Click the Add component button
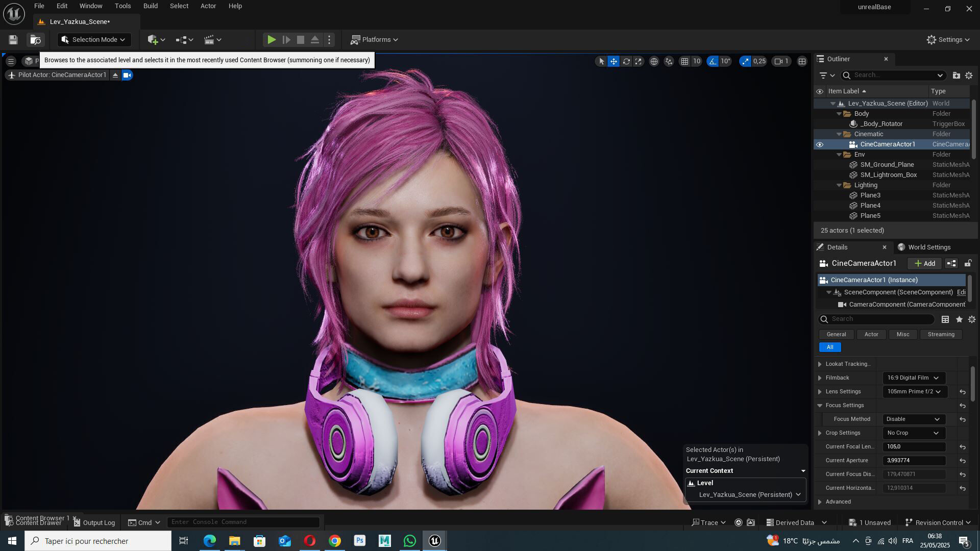 pos(924,264)
